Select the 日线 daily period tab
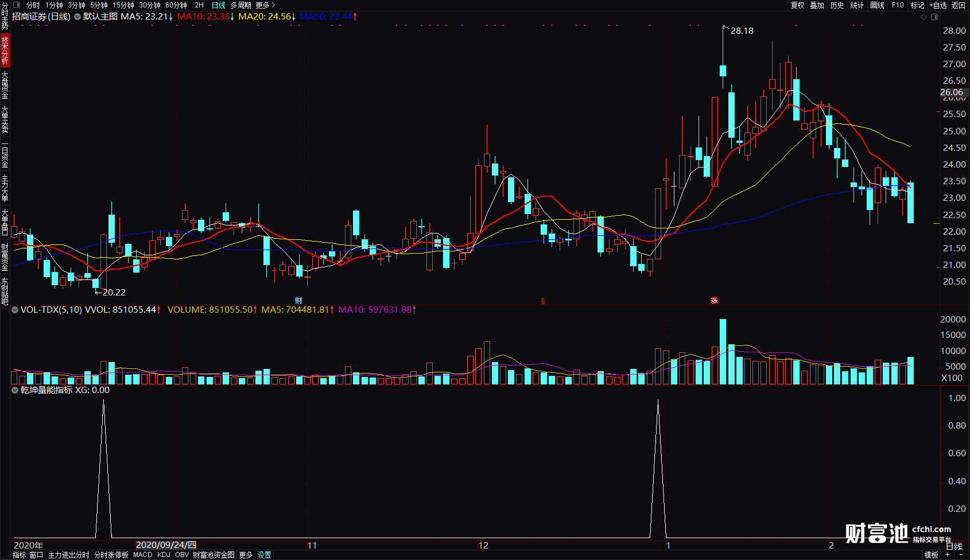970x560 pixels. [218, 5]
